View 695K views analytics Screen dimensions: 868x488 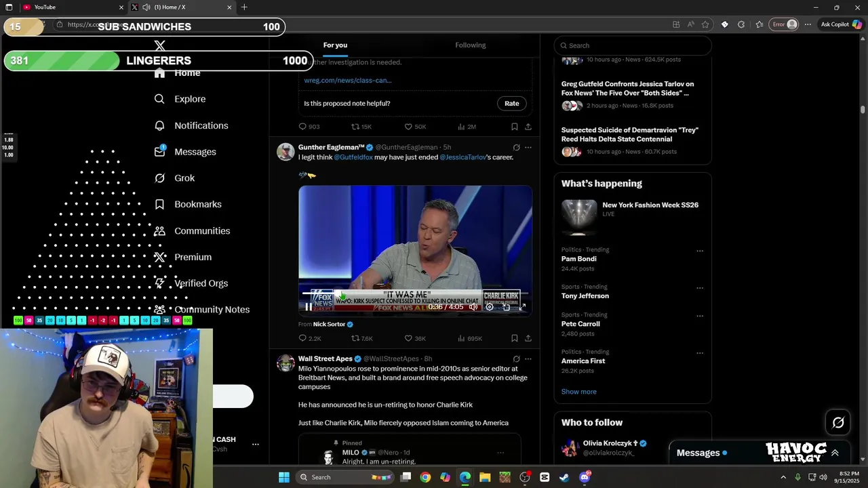point(470,338)
